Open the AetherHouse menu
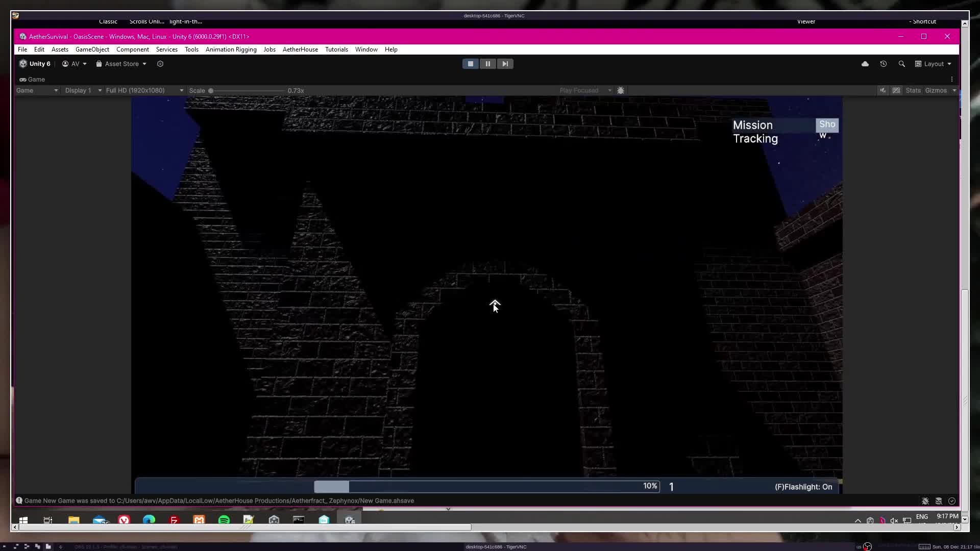Viewport: 980px width, 551px height. point(300,49)
